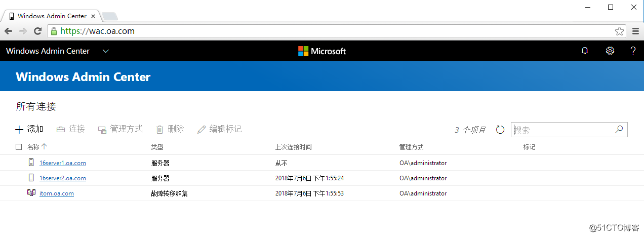Viewport: 644px width, 237px height.
Task: Click the 3 个项目 item count
Action: [x=470, y=130]
